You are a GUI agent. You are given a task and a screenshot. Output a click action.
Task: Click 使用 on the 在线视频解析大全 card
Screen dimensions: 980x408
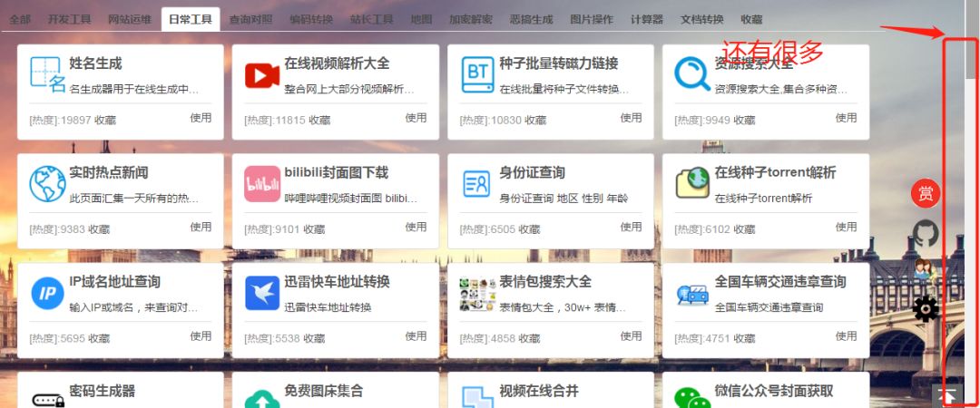point(416,118)
